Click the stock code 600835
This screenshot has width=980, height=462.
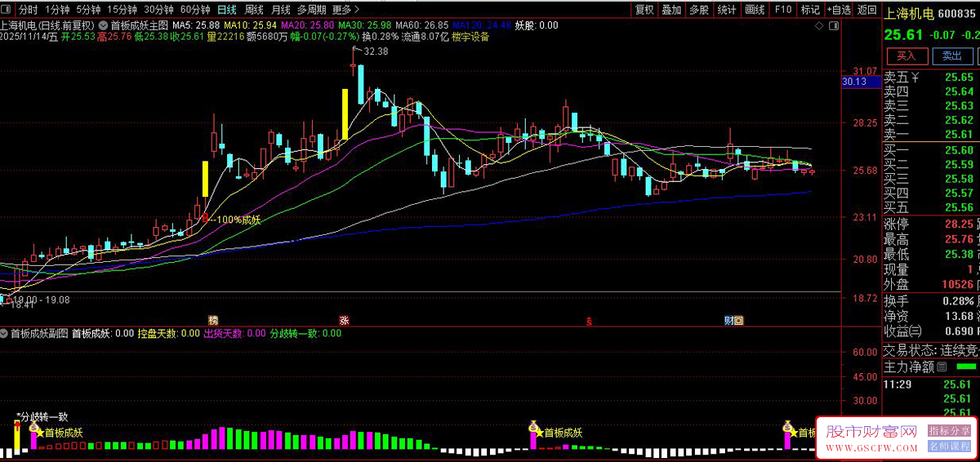pyautogui.click(x=958, y=14)
